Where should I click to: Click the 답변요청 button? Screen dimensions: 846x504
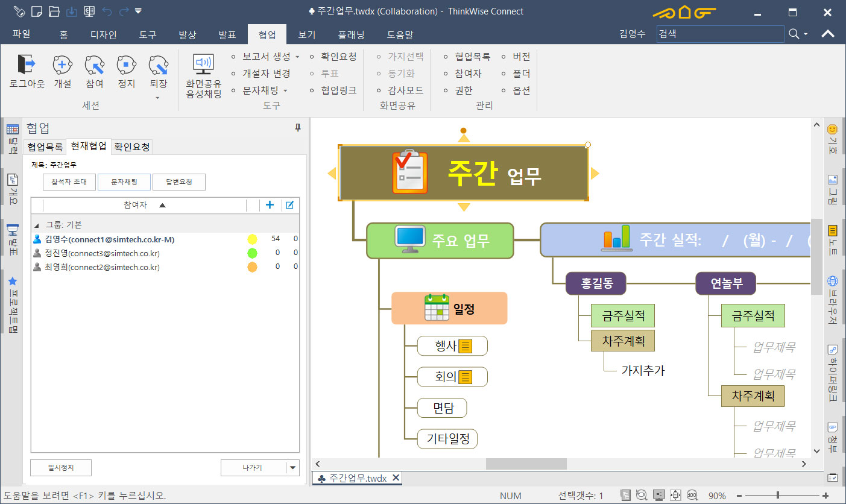179,182
